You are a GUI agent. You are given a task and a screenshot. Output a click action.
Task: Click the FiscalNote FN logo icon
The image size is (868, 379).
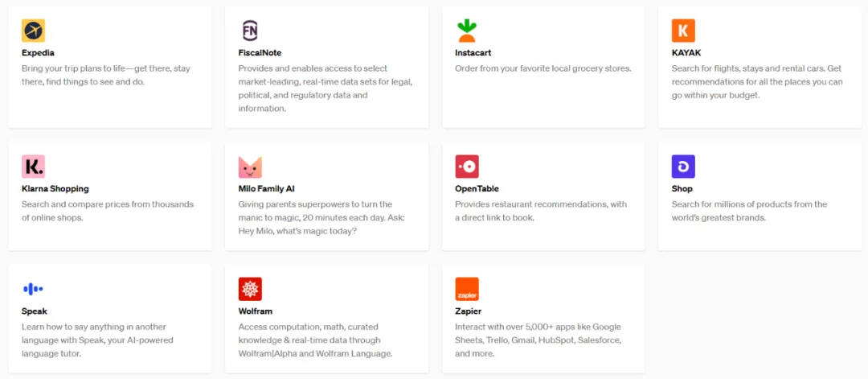[x=250, y=31]
